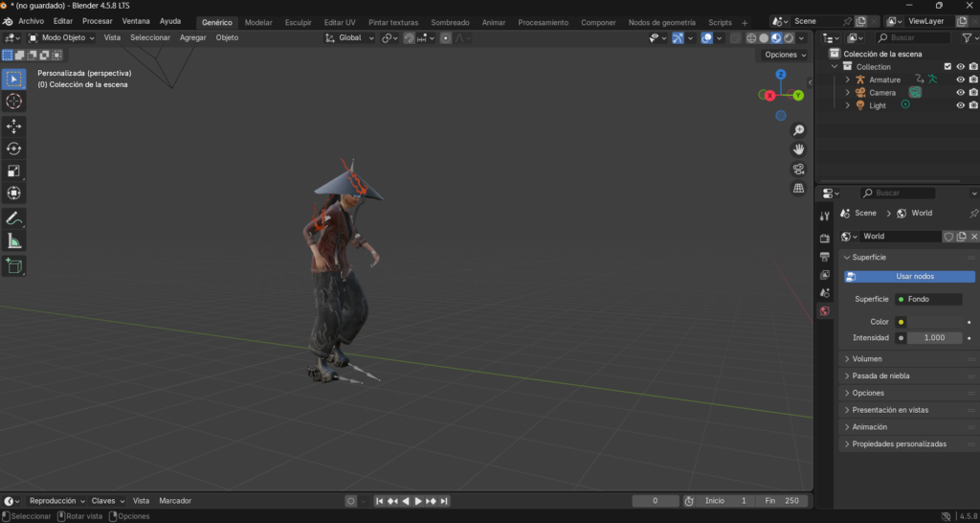Open the Opciones dropdown in viewport
This screenshot has width=980, height=523.
pos(785,55)
